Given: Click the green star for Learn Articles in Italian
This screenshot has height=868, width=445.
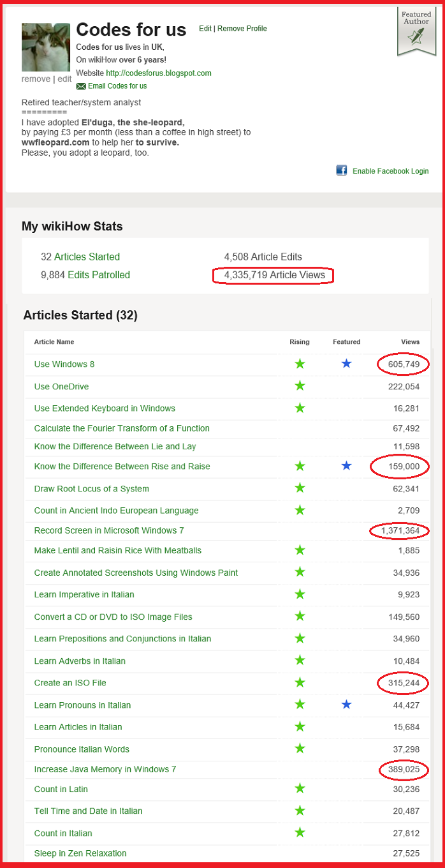Looking at the screenshot, I should [300, 726].
